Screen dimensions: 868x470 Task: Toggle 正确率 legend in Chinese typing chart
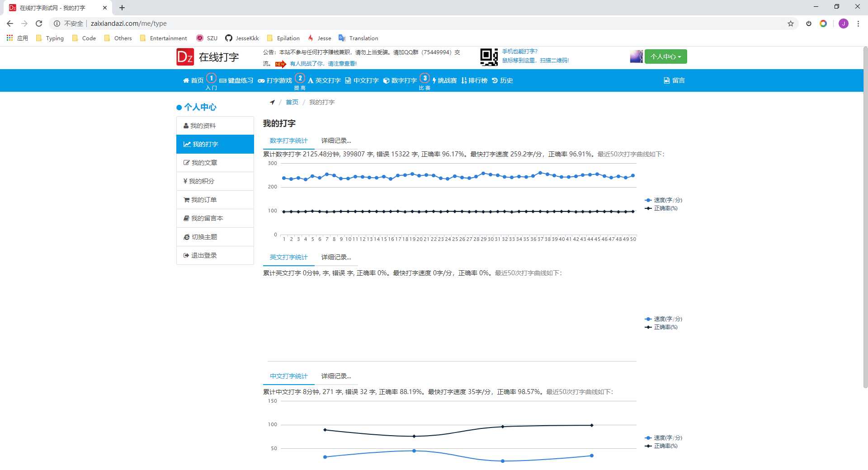pos(661,446)
